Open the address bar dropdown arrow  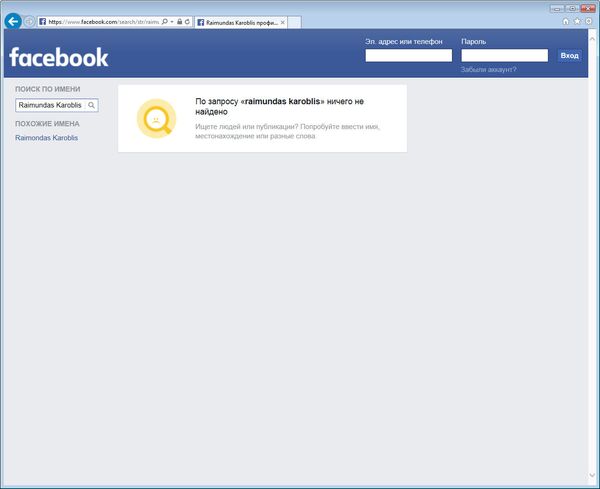pos(172,22)
